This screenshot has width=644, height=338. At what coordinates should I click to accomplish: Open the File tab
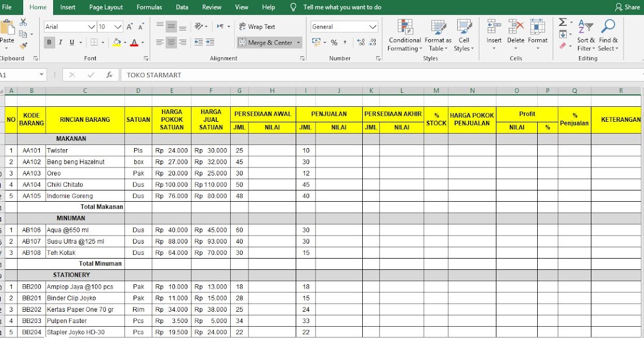pyautogui.click(x=7, y=7)
